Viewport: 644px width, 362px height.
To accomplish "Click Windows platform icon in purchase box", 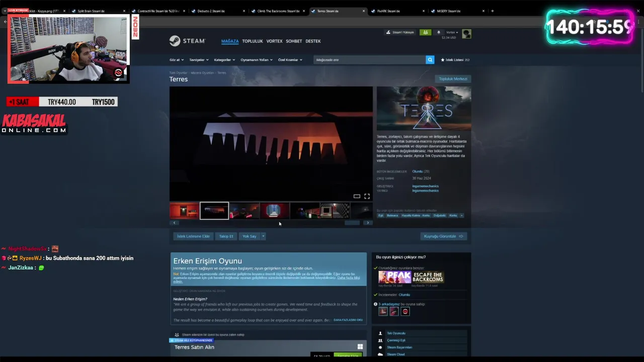I will [x=360, y=347].
